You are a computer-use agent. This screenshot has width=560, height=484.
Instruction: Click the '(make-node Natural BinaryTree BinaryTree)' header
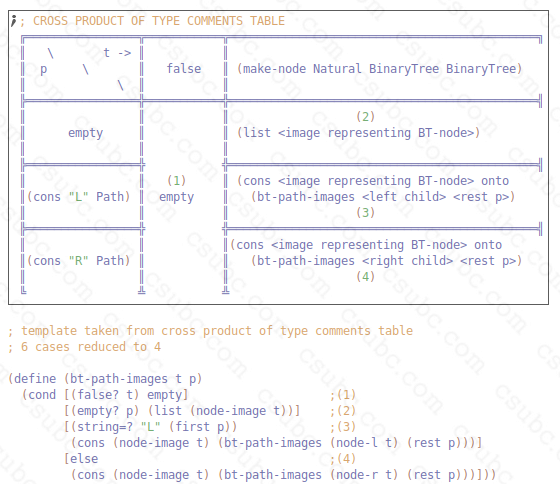tap(379, 69)
